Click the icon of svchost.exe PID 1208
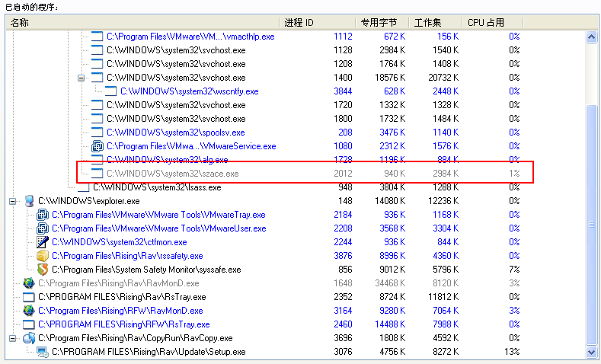The height and width of the screenshot is (364, 601). pyautogui.click(x=97, y=64)
